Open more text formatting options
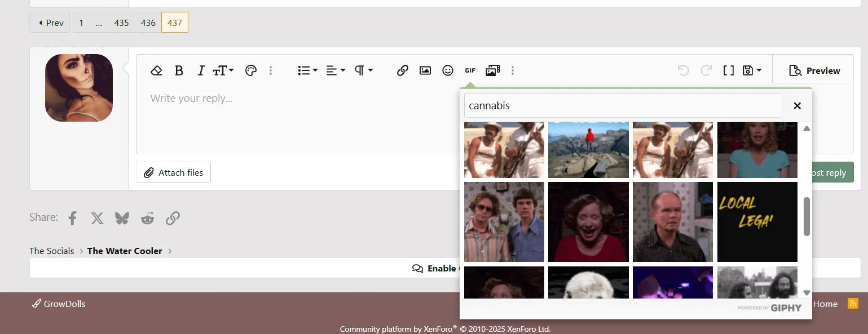This screenshot has width=868, height=334. pyautogui.click(x=271, y=70)
